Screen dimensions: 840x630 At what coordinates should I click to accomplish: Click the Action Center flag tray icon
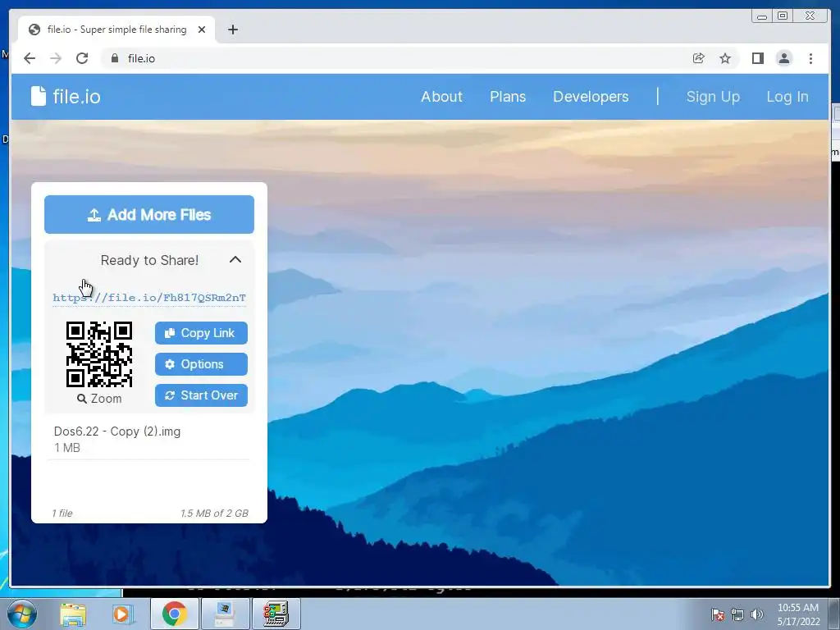[717, 614]
